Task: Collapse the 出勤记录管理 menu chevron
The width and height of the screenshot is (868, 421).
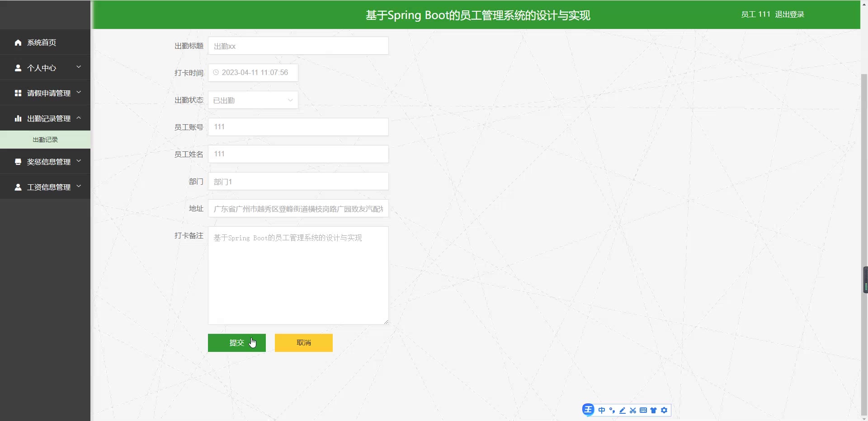Action: [x=79, y=118]
